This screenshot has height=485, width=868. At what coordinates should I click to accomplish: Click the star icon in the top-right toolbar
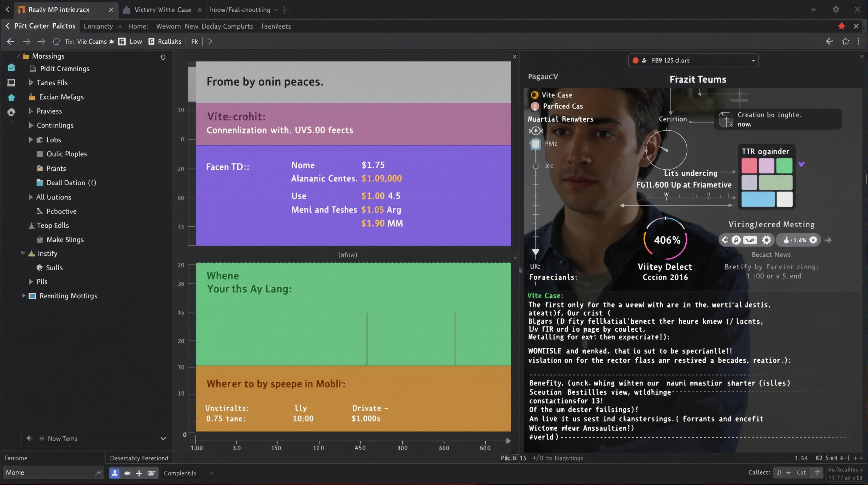click(x=846, y=41)
